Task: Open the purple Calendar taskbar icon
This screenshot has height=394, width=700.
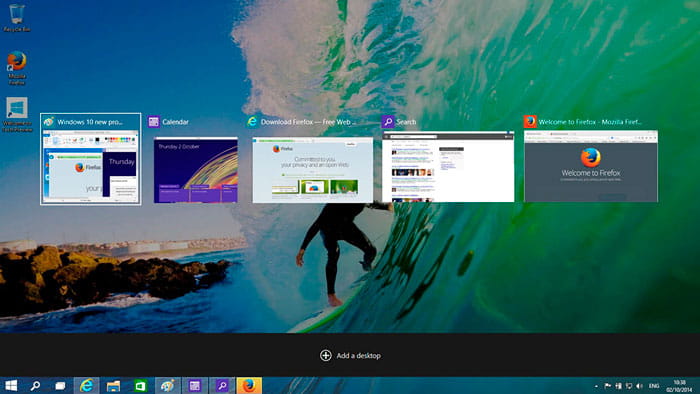Action: tap(195, 386)
